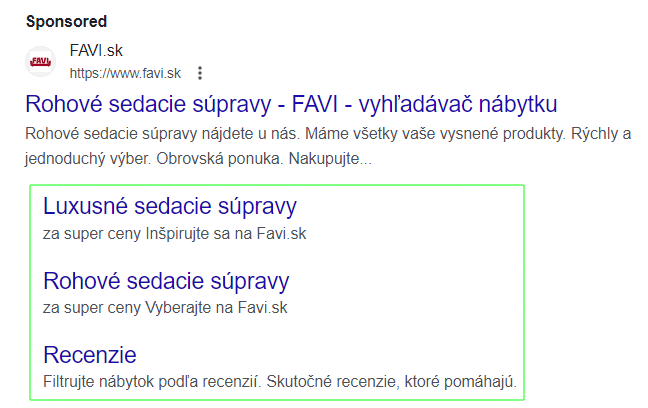The height and width of the screenshot is (408, 648).
Task: Click the FAVI.sk site name
Action: click(96, 50)
